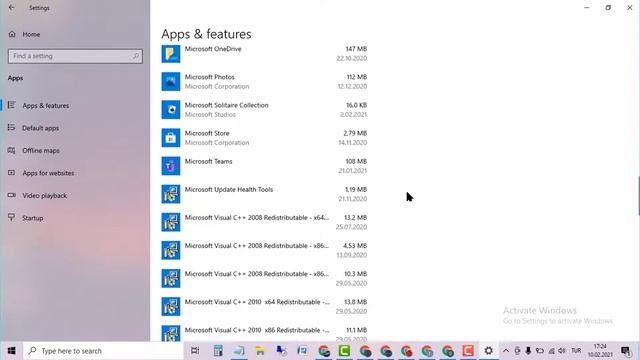Select Visual C++ 2008 x86 10.3 MB entry
Image resolution: width=640 pixels, height=360 pixels.
click(264, 278)
